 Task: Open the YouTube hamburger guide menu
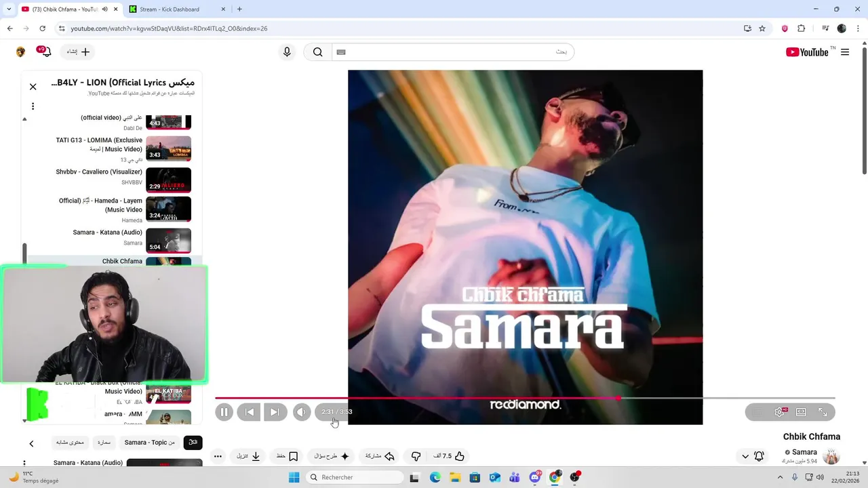(x=845, y=52)
